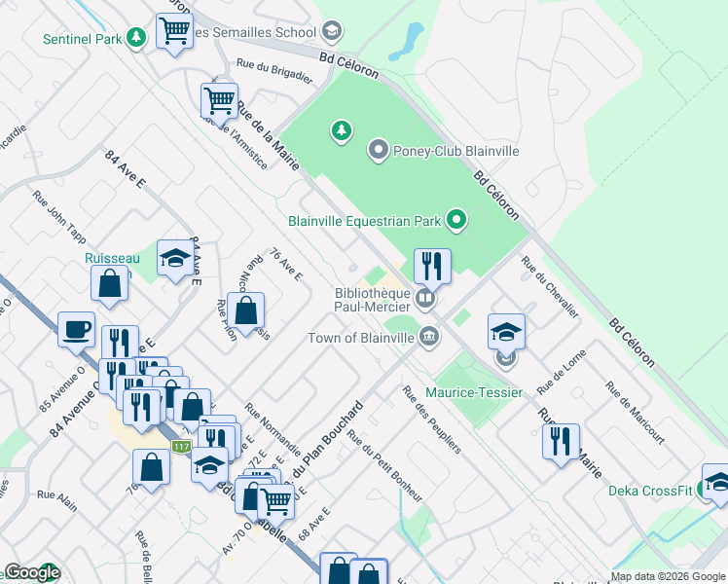This screenshot has height=584, width=728.
Task: Select the school marker beside Ruisseau park
Action: point(175,259)
